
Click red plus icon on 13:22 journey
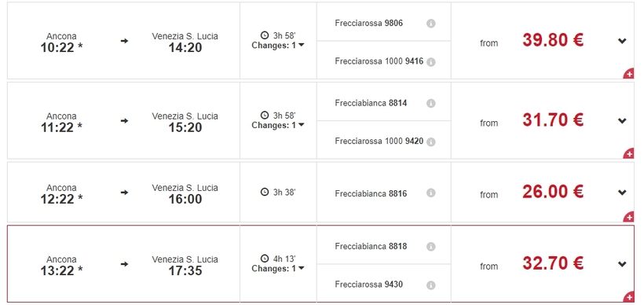click(x=629, y=297)
